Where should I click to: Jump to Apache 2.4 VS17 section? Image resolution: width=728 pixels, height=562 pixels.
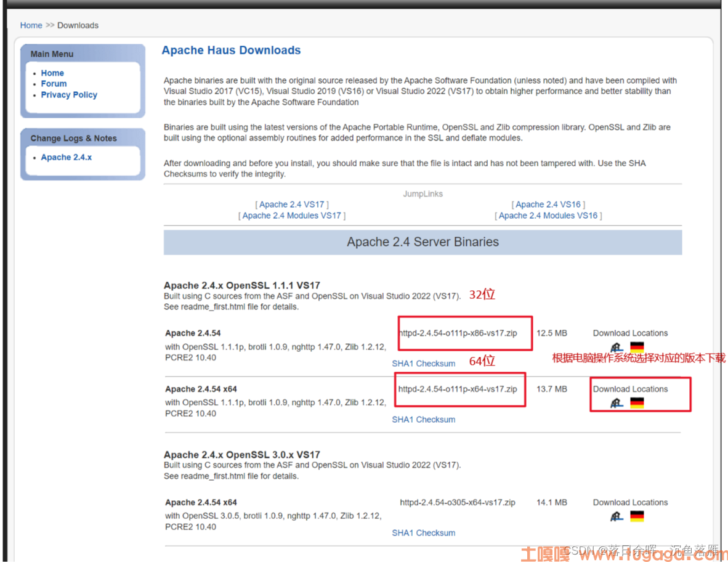[x=291, y=205]
